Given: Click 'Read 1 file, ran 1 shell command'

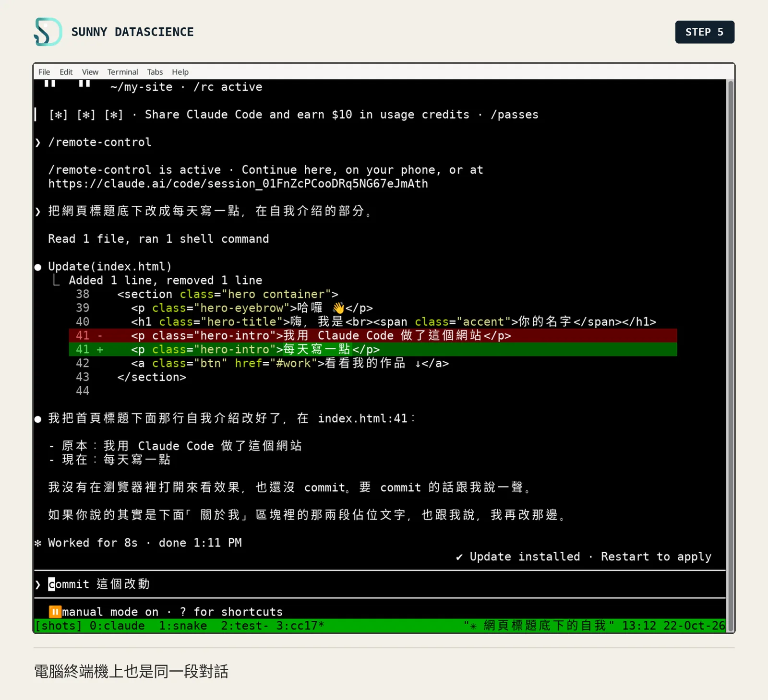Looking at the screenshot, I should pos(158,239).
